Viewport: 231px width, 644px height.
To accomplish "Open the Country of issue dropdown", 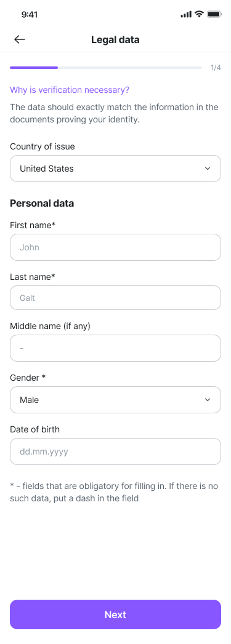I will (116, 169).
